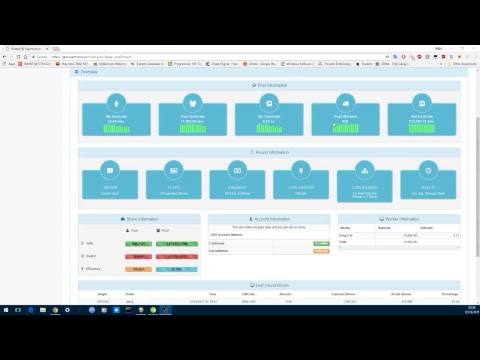Click the Percentage column header
The width and height of the screenshot is (480, 360).
coord(450,294)
